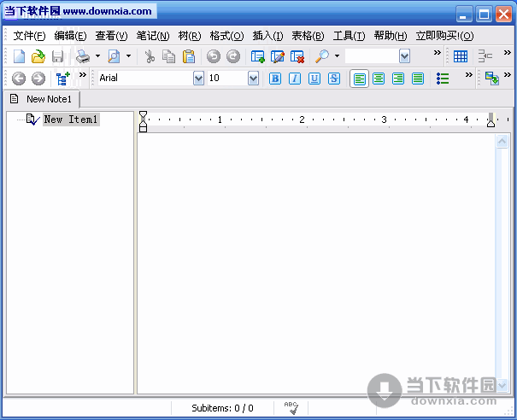
Task: Click the left indent marker on the ruler
Action: (x=143, y=128)
